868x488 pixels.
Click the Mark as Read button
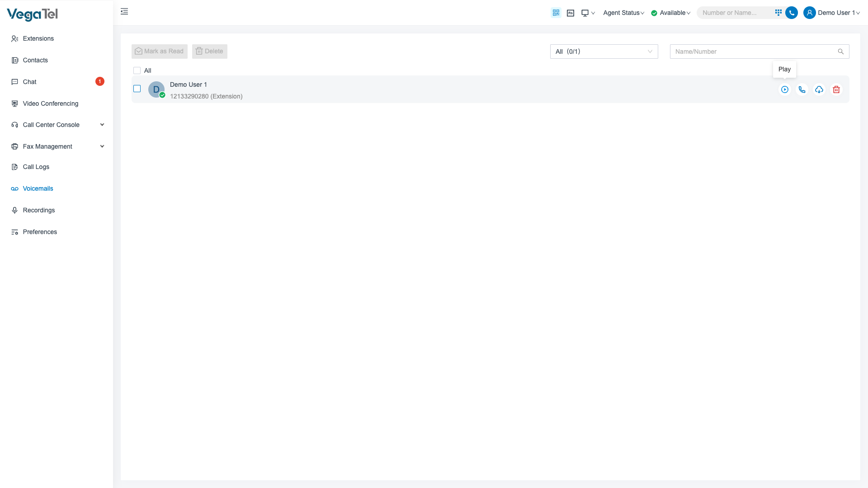tap(159, 51)
